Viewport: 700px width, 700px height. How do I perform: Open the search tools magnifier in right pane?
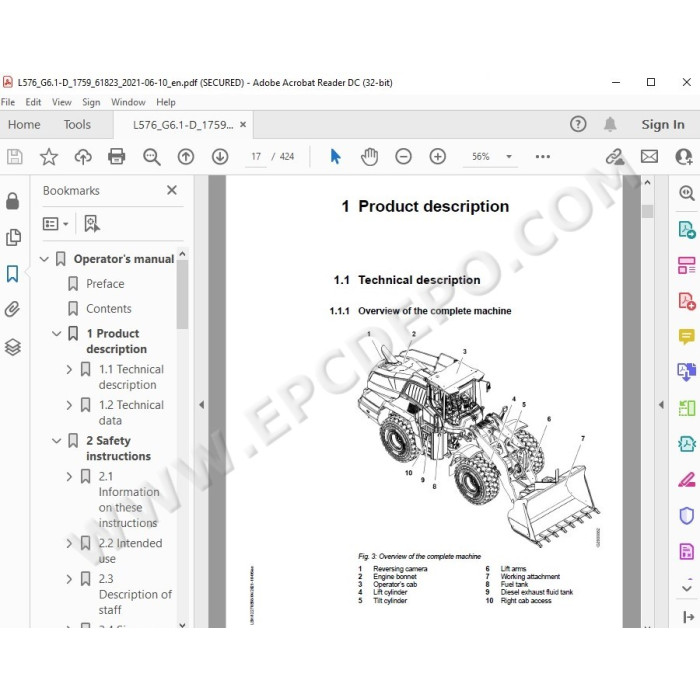686,193
